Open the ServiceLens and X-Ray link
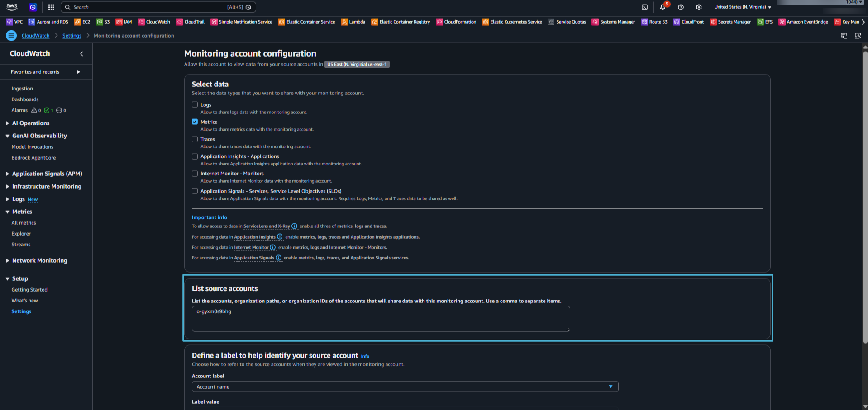 [x=267, y=226]
